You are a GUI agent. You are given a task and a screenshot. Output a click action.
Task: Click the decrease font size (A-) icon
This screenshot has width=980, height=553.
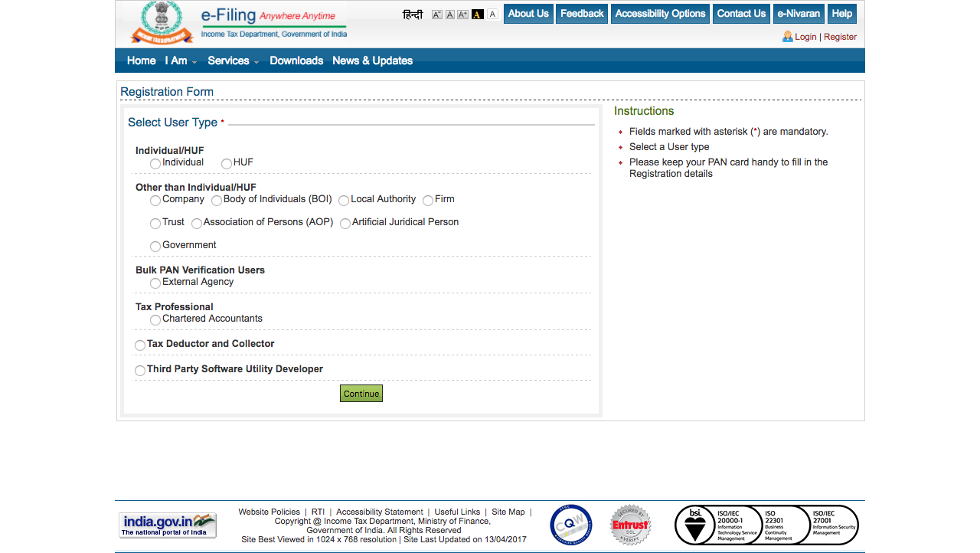pyautogui.click(x=436, y=14)
